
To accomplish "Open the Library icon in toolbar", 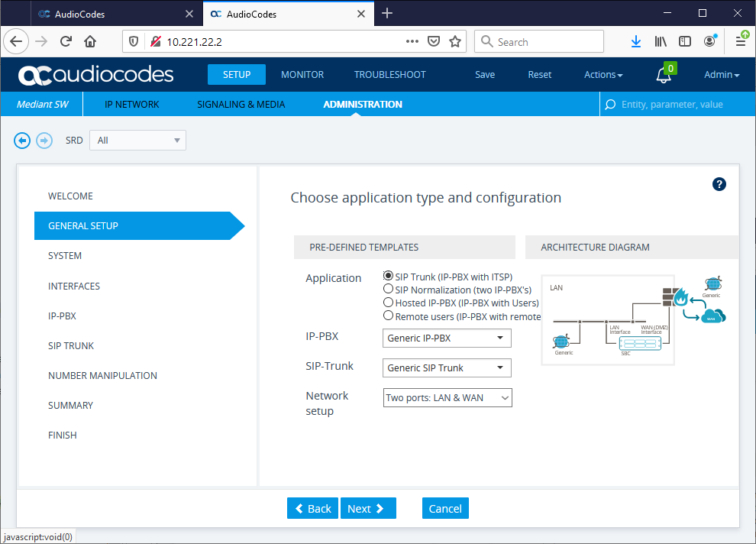I will pos(661,41).
